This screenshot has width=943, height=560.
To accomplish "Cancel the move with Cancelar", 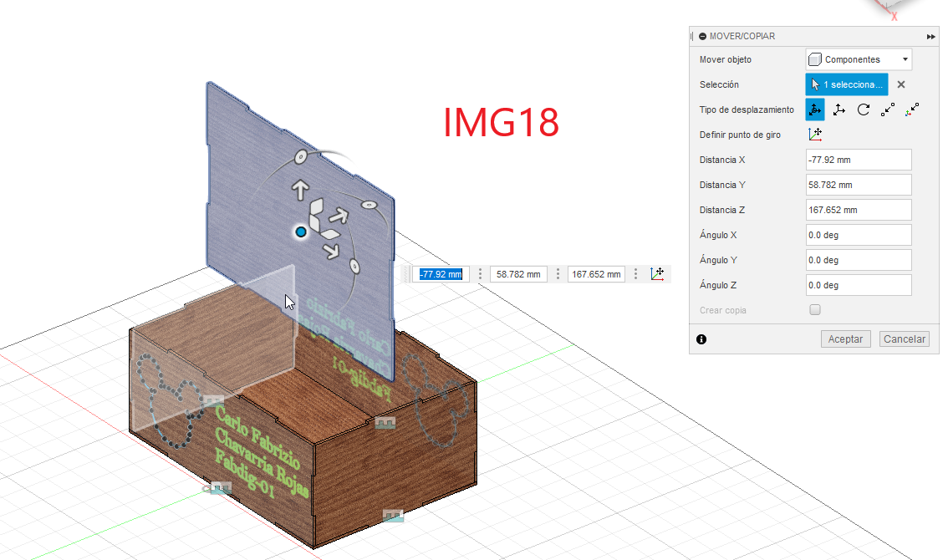I will [904, 339].
